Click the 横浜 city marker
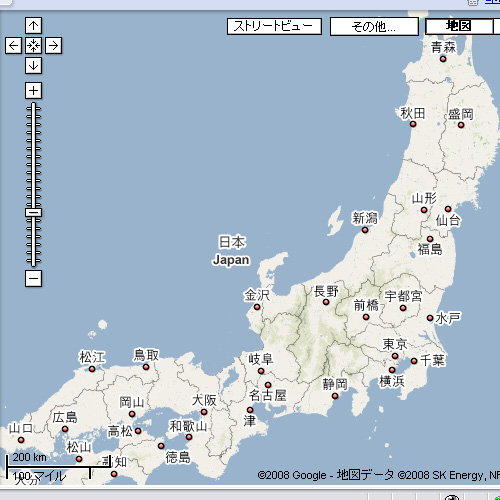This screenshot has width=500, height=500. click(x=392, y=370)
